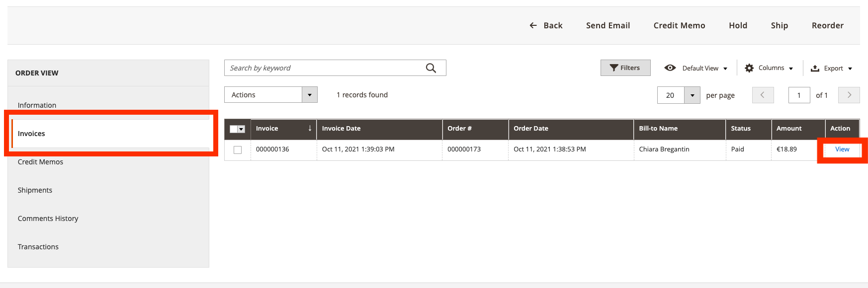Click the Filters button
This screenshot has width=868, height=288.
(625, 68)
